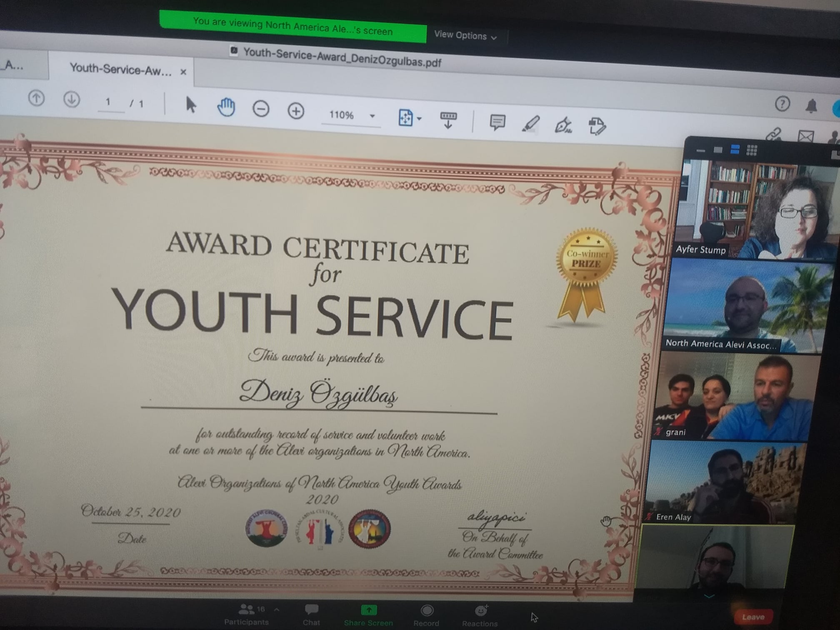The width and height of the screenshot is (840, 630).
Task: Expand the 110% zoom level dropdown
Action: pyautogui.click(x=372, y=116)
